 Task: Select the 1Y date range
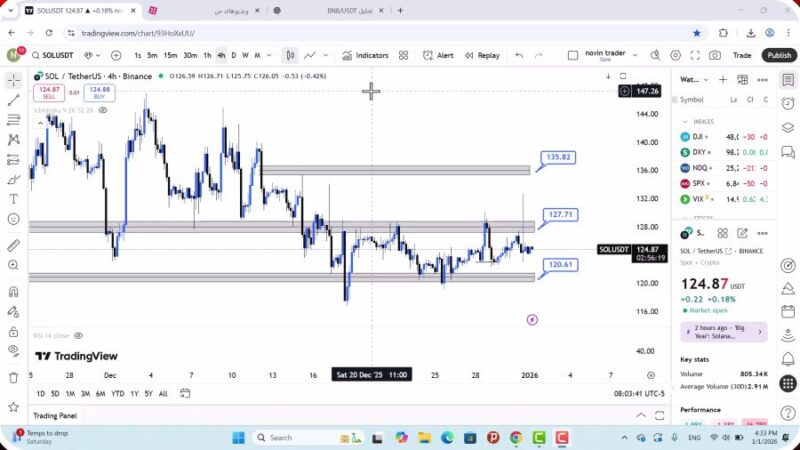pos(134,394)
